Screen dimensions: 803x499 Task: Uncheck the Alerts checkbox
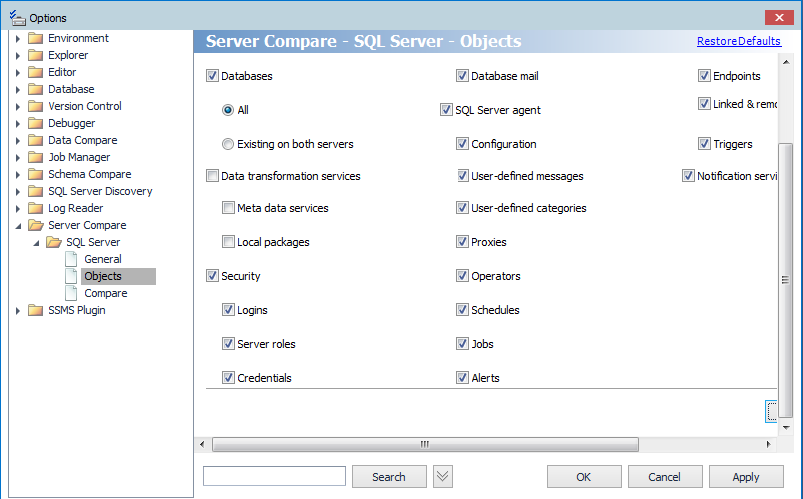point(462,378)
